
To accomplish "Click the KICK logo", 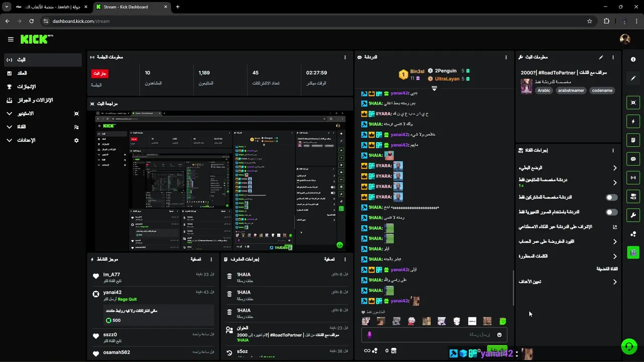I will tap(36, 39).
